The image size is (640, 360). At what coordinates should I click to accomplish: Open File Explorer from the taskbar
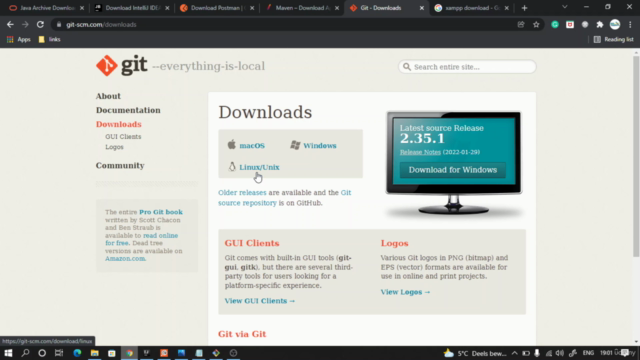(95, 353)
